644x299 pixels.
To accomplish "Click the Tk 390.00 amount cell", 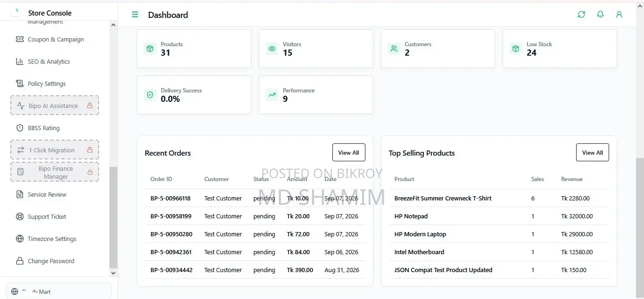I will coord(300,270).
